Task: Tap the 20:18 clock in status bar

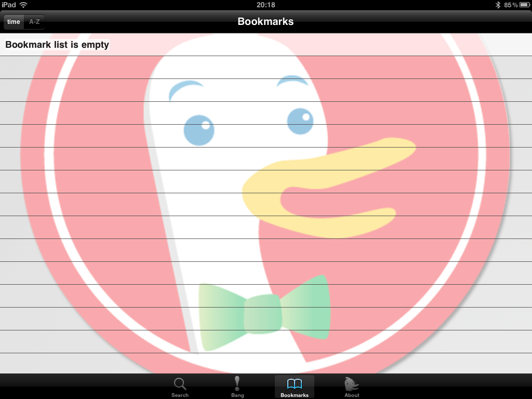Action: (x=265, y=5)
